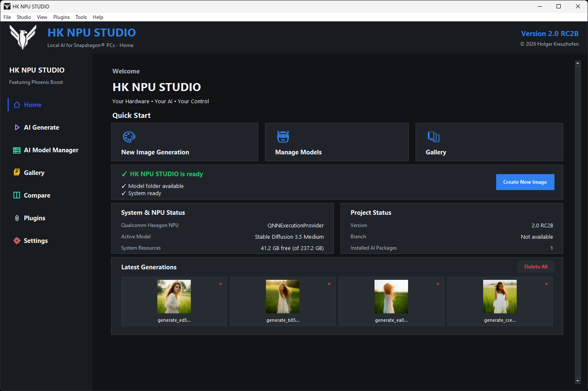Image resolution: width=588 pixels, height=391 pixels.
Task: Click the generate_ea0... filename label
Action: pyautogui.click(x=391, y=320)
